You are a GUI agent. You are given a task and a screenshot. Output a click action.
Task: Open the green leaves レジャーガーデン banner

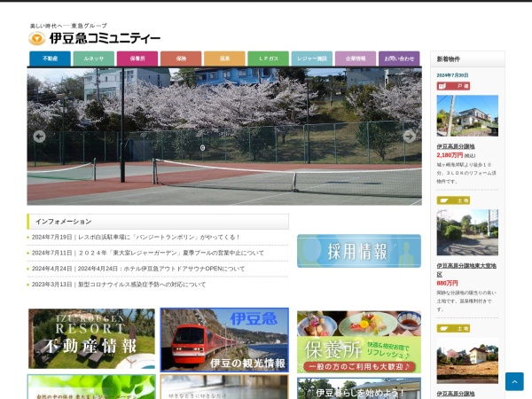(91, 387)
